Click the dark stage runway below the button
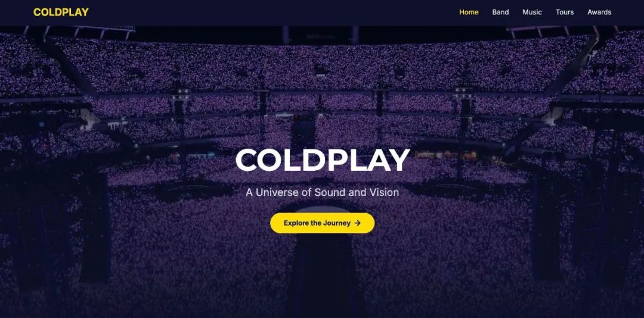The height and width of the screenshot is (318, 644). tap(323, 275)
